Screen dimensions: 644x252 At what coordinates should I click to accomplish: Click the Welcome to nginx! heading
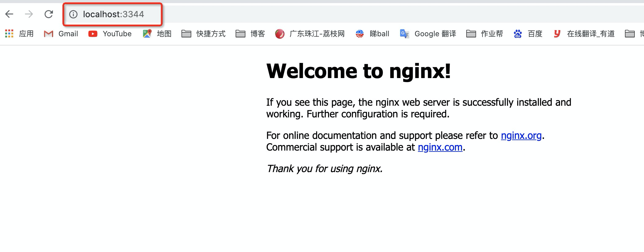(359, 71)
